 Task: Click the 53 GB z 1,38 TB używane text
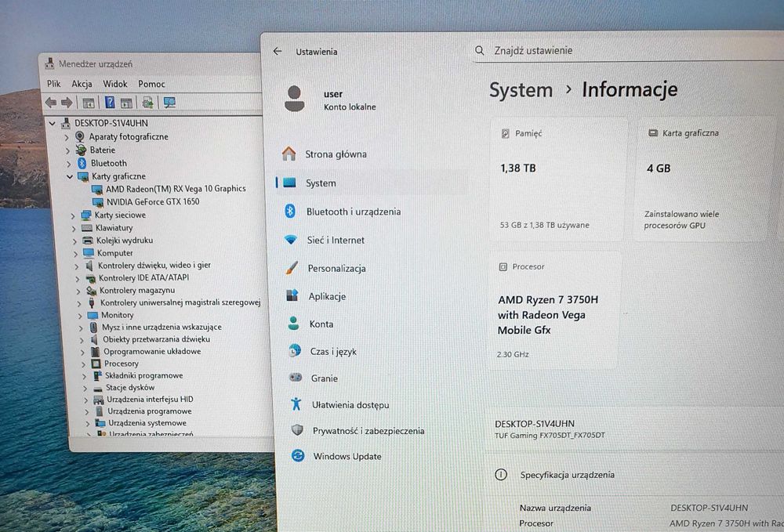[x=545, y=225]
